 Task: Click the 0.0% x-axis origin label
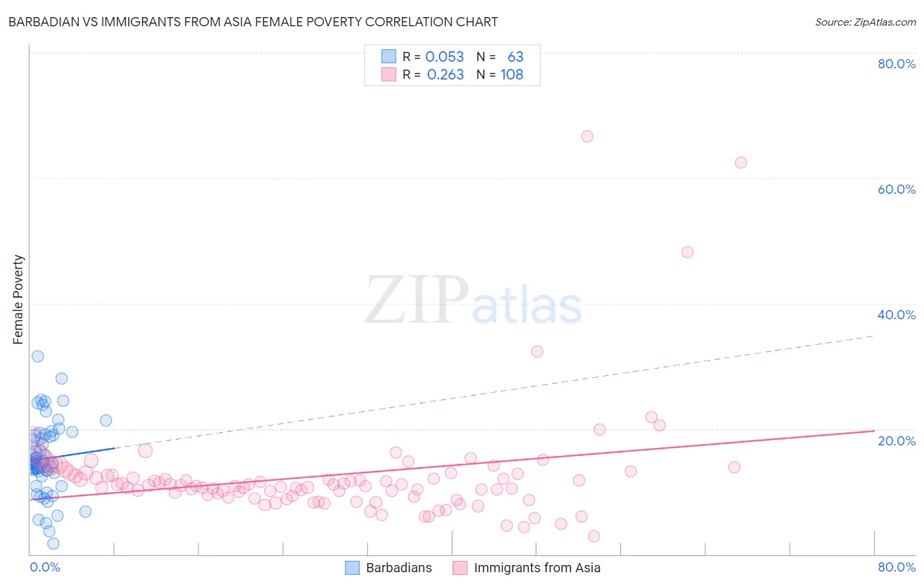pyautogui.click(x=45, y=567)
